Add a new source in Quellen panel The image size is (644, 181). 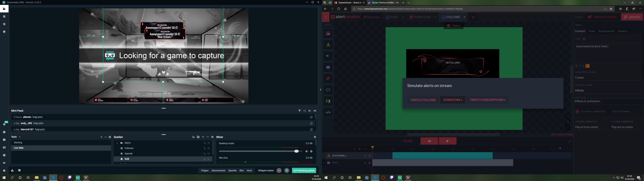203,137
